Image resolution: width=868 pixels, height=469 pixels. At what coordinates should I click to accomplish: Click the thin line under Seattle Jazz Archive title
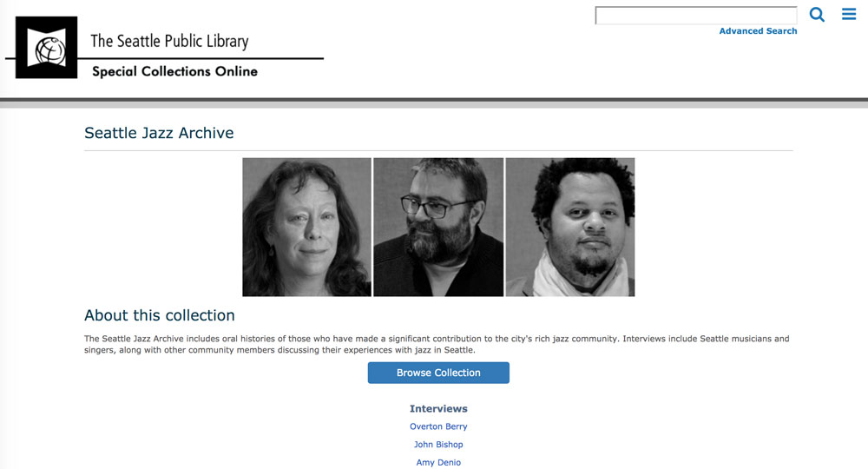click(438, 150)
